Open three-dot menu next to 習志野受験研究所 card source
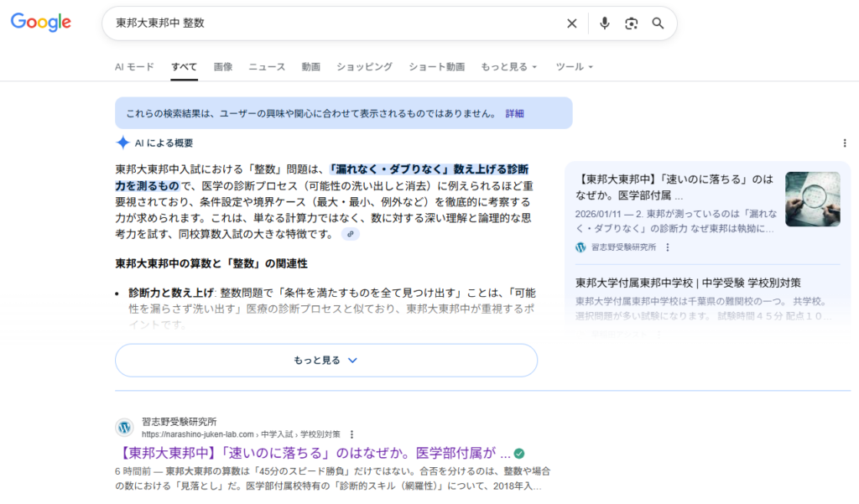The image size is (859, 504). click(668, 247)
